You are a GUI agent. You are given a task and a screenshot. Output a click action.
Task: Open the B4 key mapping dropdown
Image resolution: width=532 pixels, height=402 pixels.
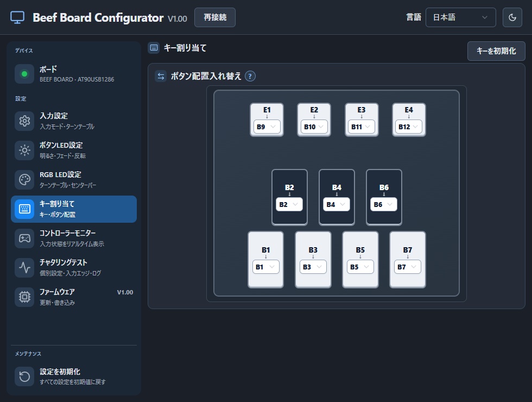[336, 204]
